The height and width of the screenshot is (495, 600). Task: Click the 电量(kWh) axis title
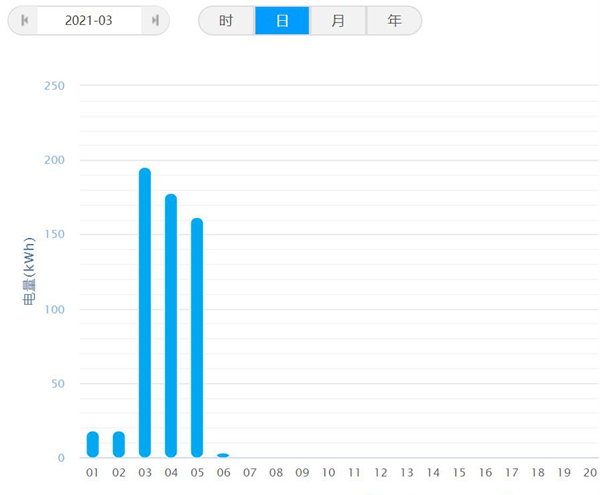coord(29,270)
